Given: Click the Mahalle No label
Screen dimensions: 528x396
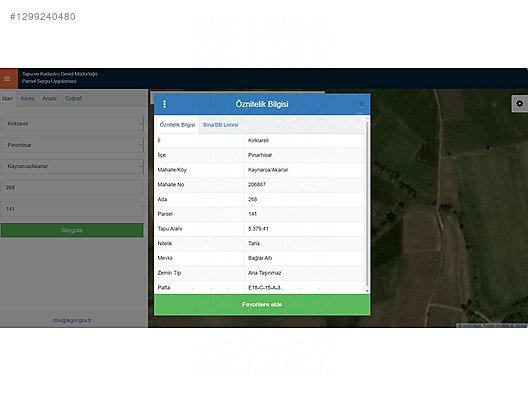Looking at the screenshot, I should [x=171, y=185].
